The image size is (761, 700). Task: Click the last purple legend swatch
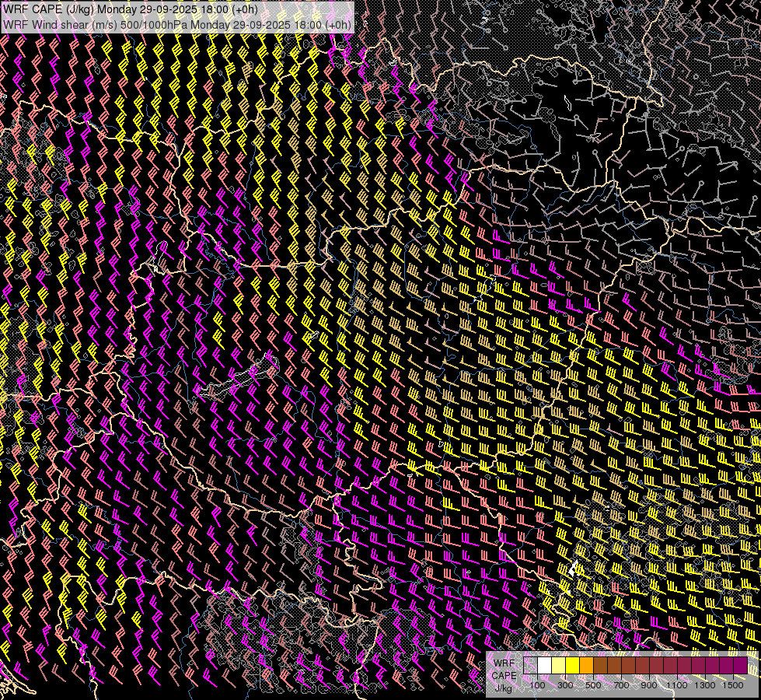[x=740, y=666]
